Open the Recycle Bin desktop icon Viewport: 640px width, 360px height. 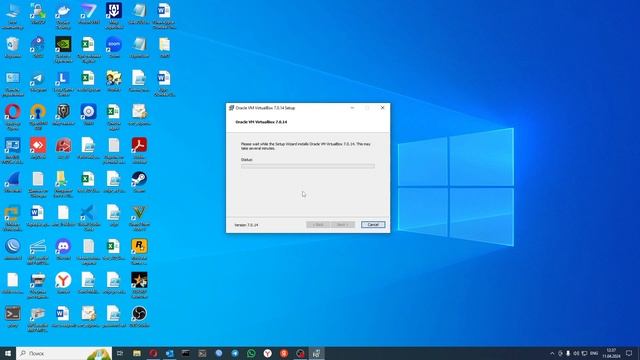coord(13,47)
